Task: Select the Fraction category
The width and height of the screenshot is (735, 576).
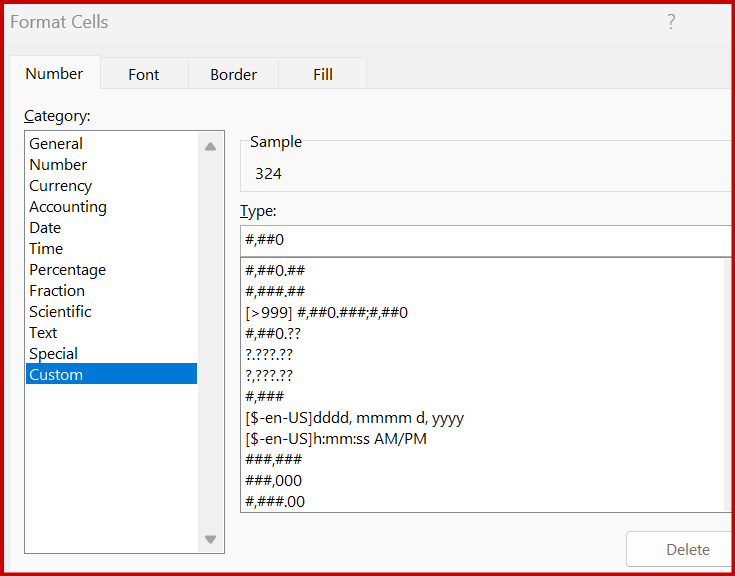Action: tap(112, 291)
